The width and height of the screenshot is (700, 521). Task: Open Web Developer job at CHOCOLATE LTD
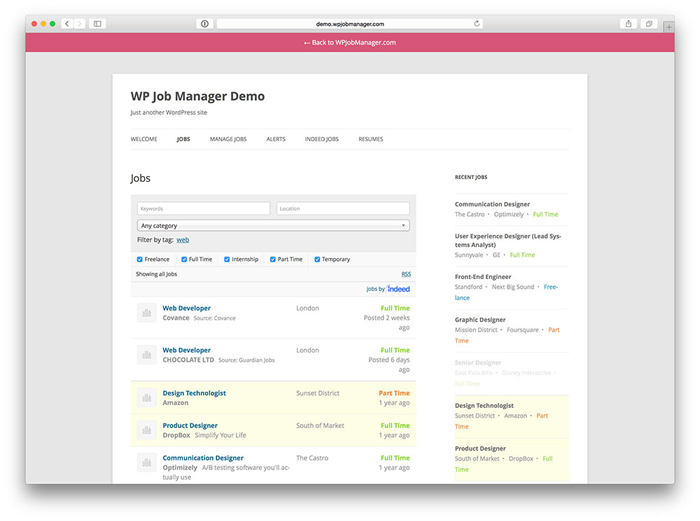[x=187, y=350]
